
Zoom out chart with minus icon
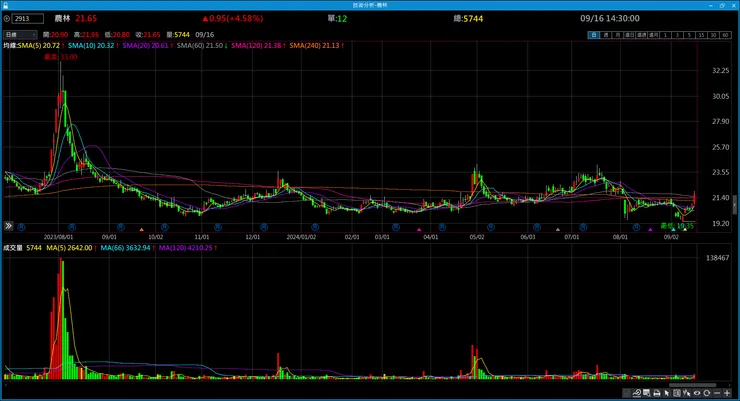click(717, 393)
